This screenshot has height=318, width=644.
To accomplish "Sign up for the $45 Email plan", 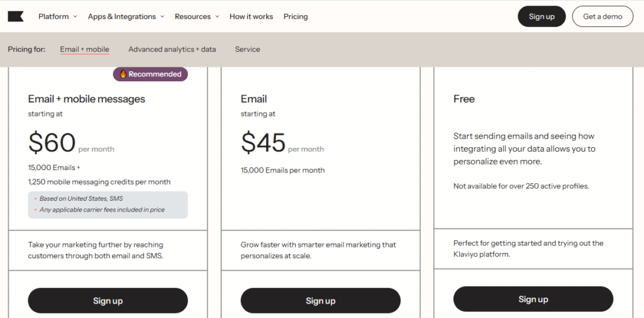I will (320, 301).
